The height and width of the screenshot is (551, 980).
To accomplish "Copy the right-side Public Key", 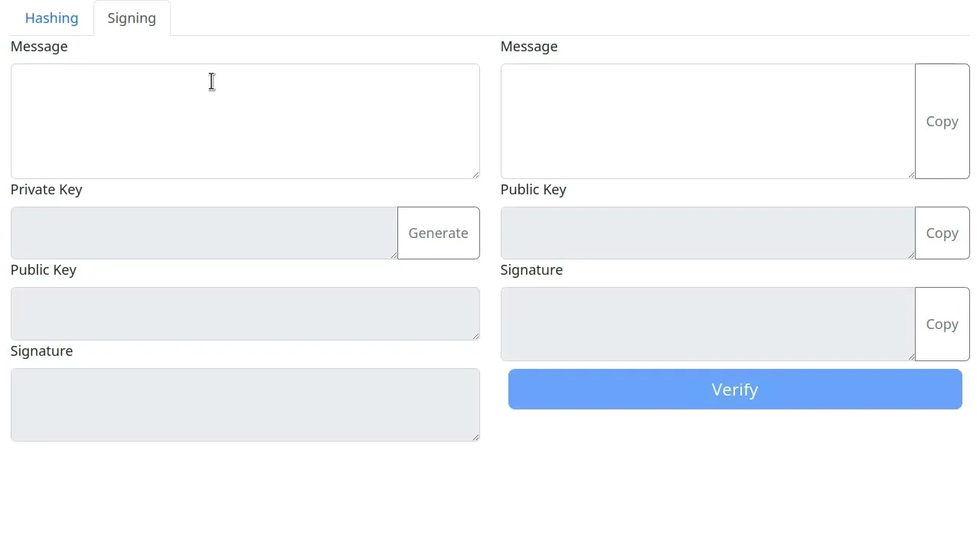I will click(x=942, y=233).
